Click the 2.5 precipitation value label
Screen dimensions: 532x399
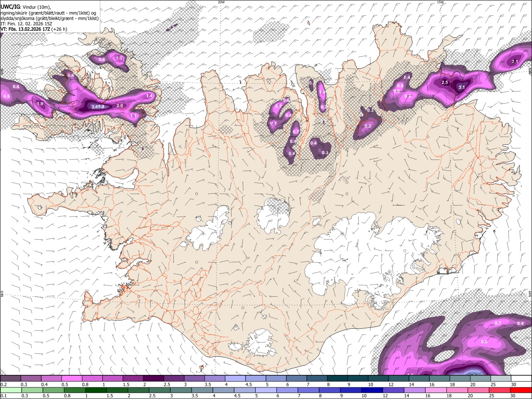[445, 82]
